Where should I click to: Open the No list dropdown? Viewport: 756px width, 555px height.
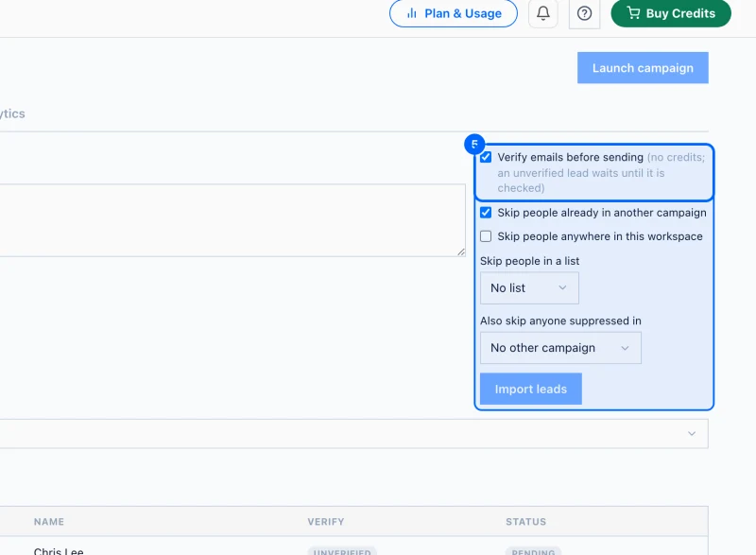(x=529, y=287)
